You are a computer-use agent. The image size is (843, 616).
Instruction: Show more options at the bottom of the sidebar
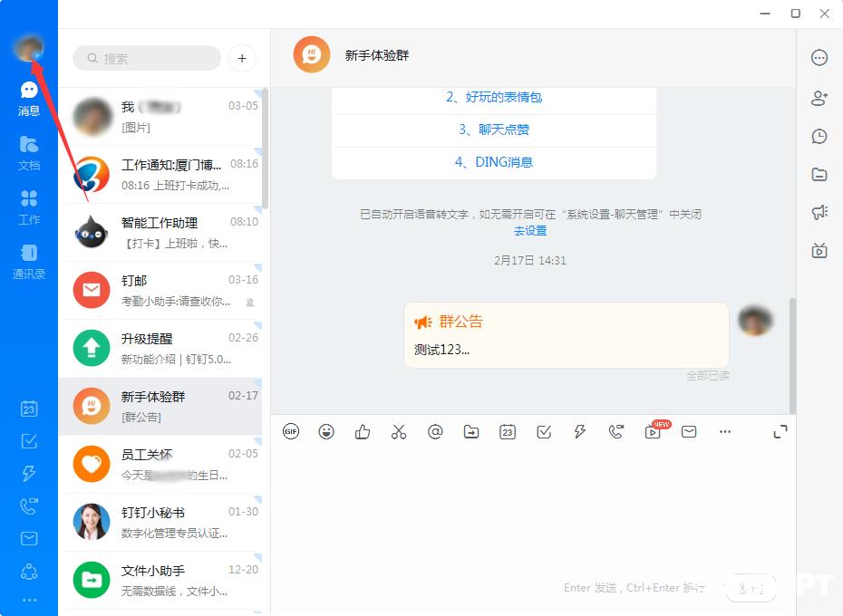coord(28,600)
